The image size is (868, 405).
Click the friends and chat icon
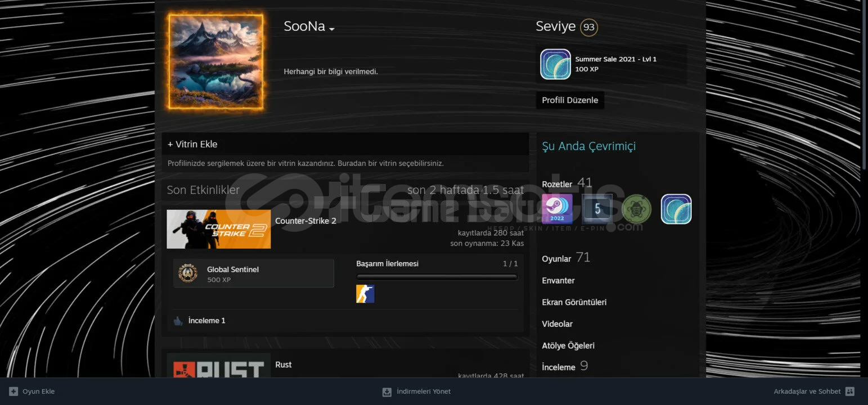850,391
